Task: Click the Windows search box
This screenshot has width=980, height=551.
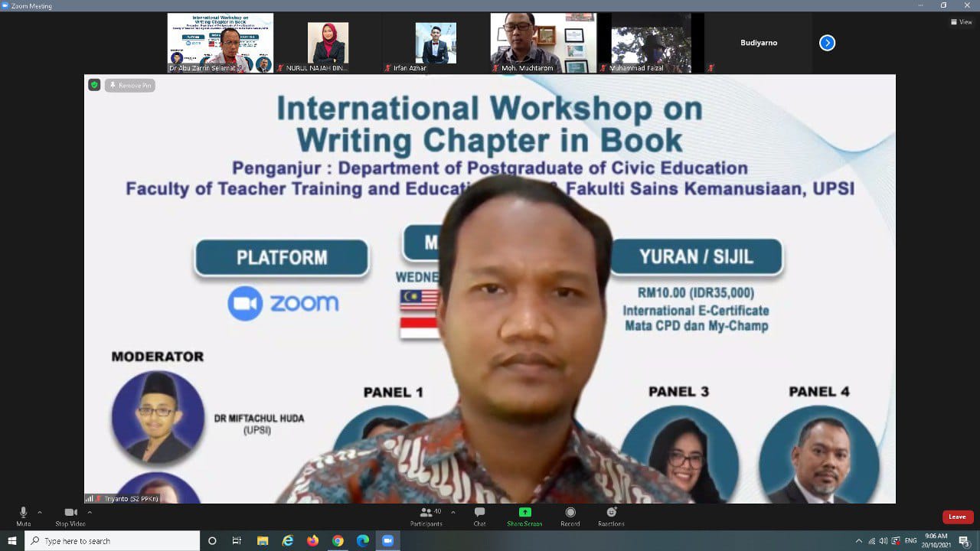Action: tap(113, 541)
